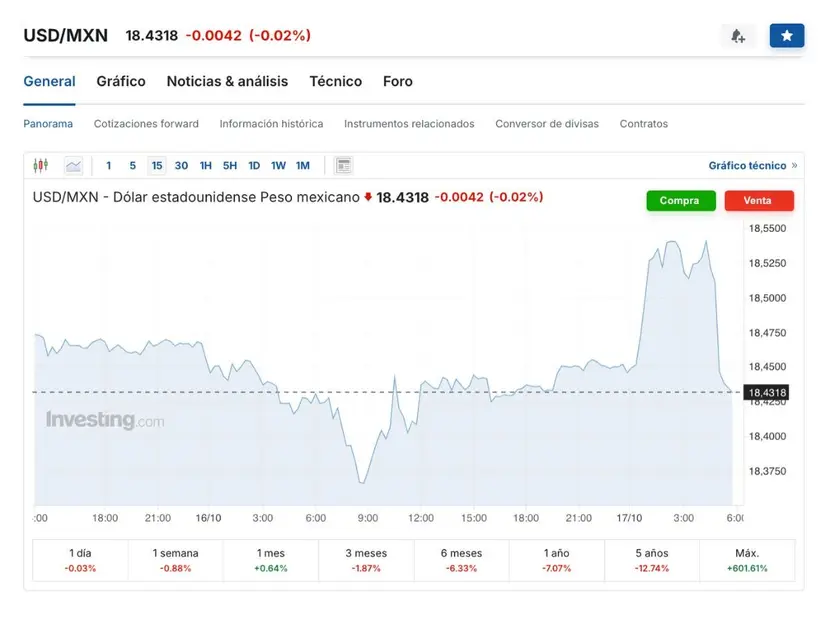
Task: Choose the 5 años performance range
Action: click(x=651, y=560)
